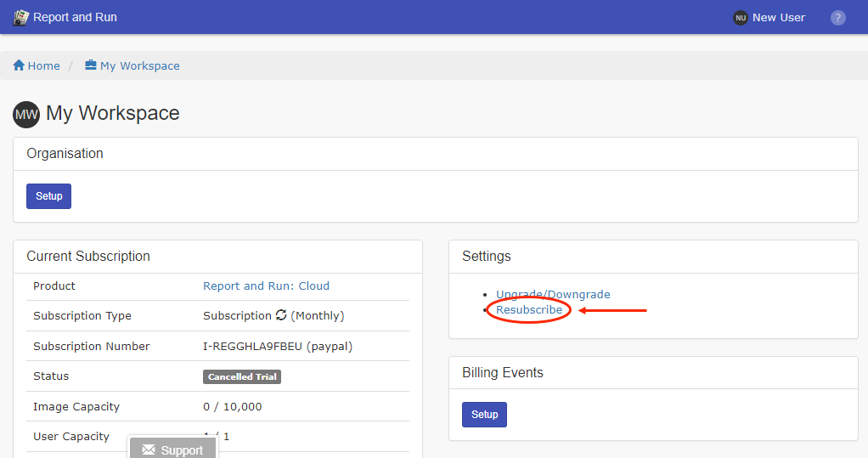Click the Cancelled Trial status badge
The width and height of the screenshot is (868, 458).
pos(242,376)
